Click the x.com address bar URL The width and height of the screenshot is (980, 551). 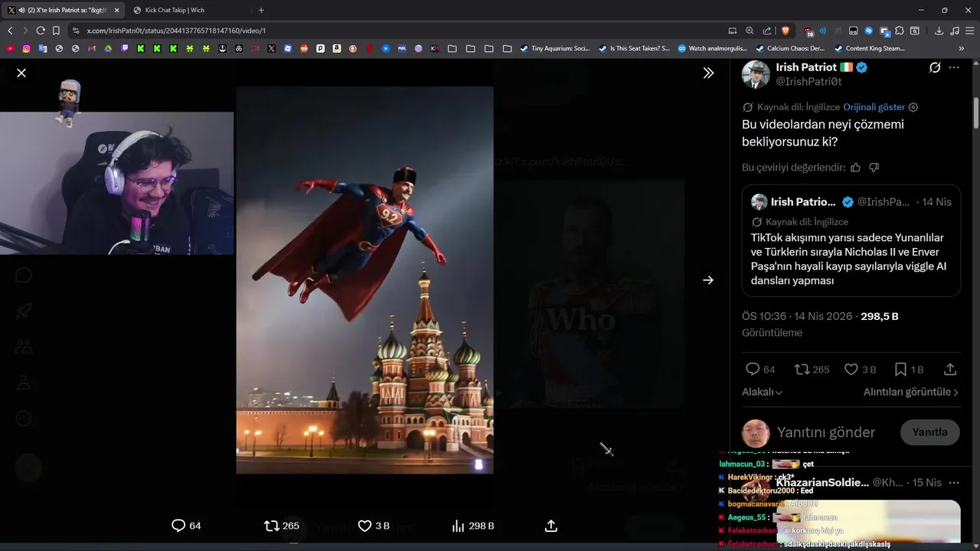click(176, 31)
